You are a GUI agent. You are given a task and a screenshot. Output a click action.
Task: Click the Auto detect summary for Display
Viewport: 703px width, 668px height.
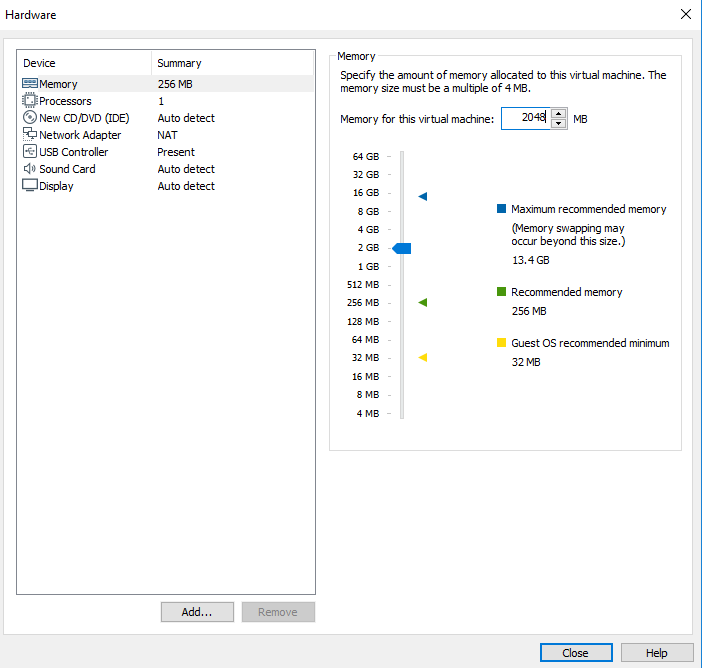coord(186,186)
